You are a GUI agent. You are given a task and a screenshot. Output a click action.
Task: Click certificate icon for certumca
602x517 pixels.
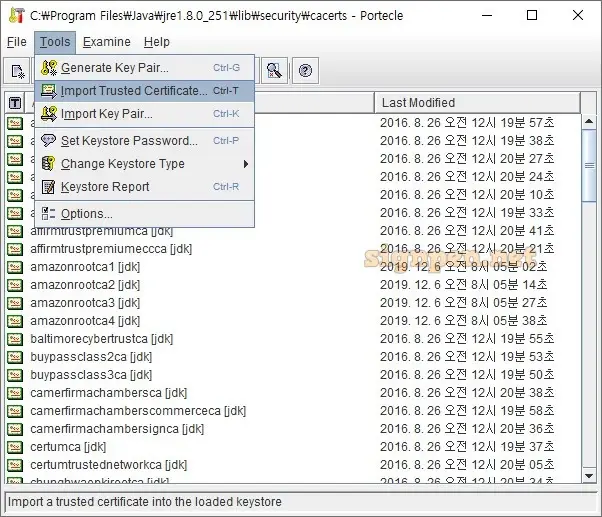tap(15, 447)
